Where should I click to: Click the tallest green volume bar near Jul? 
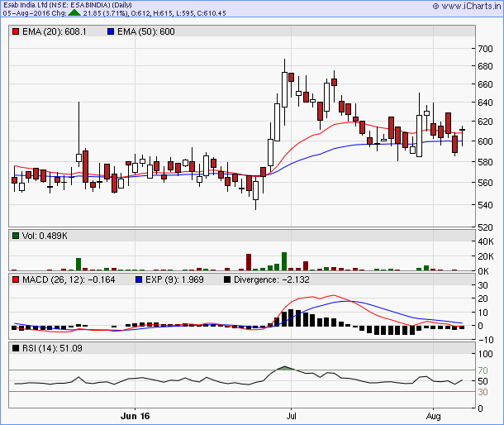coord(284,261)
